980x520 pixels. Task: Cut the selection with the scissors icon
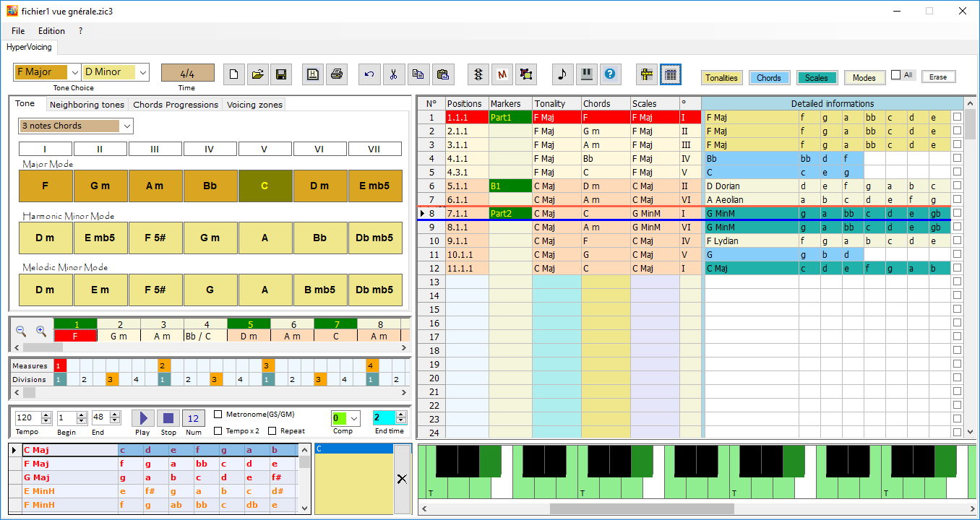(394, 74)
